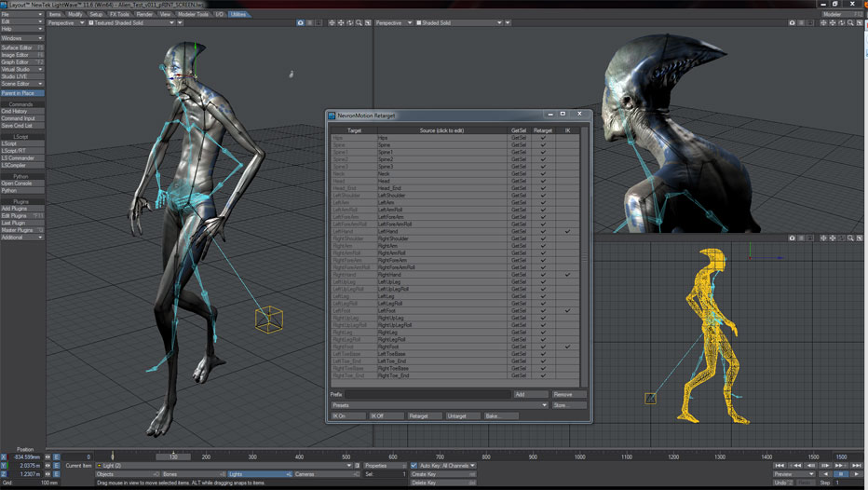The height and width of the screenshot is (490, 868).
Task: Click the Prefix text field
Action: coord(427,395)
